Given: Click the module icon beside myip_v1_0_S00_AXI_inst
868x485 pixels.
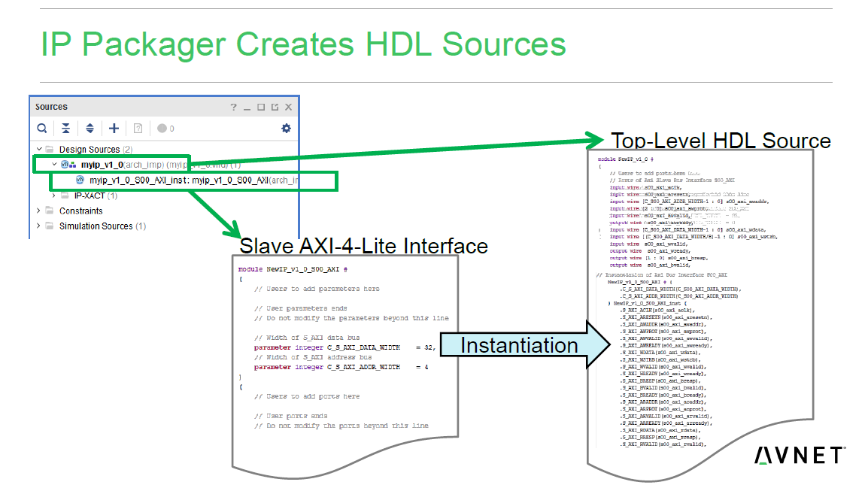Looking at the screenshot, I should pos(80,180).
